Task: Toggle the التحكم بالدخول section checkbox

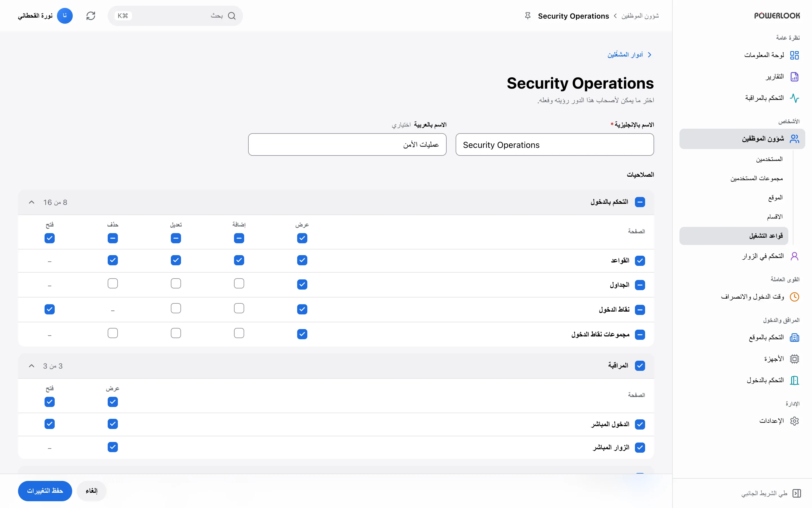Action: coord(639,202)
